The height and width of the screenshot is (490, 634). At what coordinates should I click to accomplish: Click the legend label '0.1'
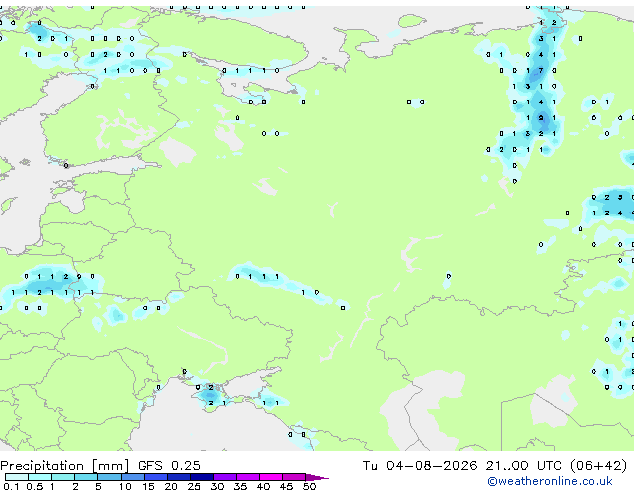(x=11, y=486)
